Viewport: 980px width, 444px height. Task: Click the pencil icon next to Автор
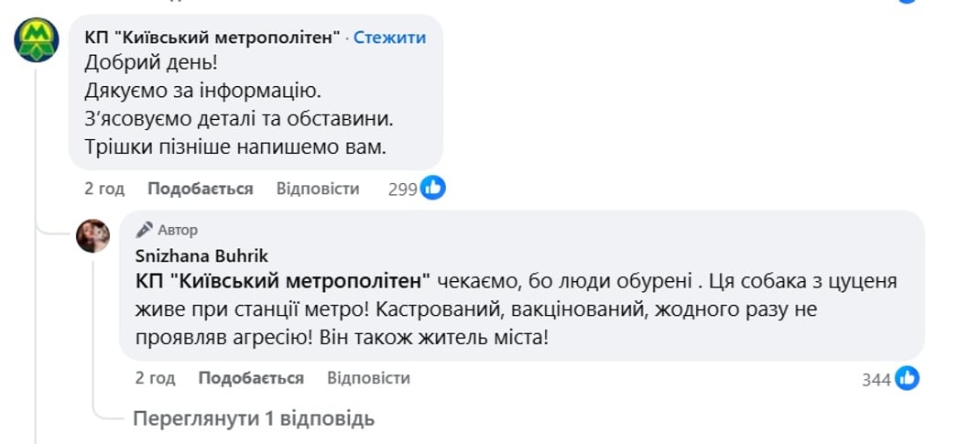point(144,230)
